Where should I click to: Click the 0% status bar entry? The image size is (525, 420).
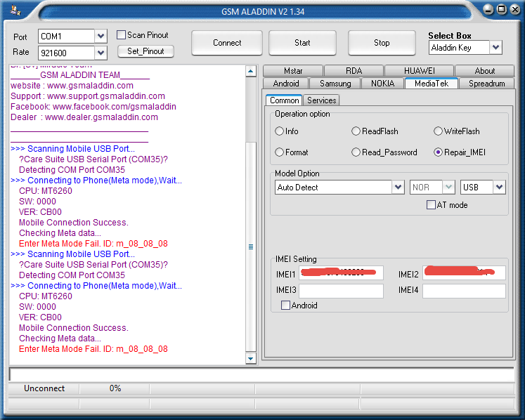(115, 388)
